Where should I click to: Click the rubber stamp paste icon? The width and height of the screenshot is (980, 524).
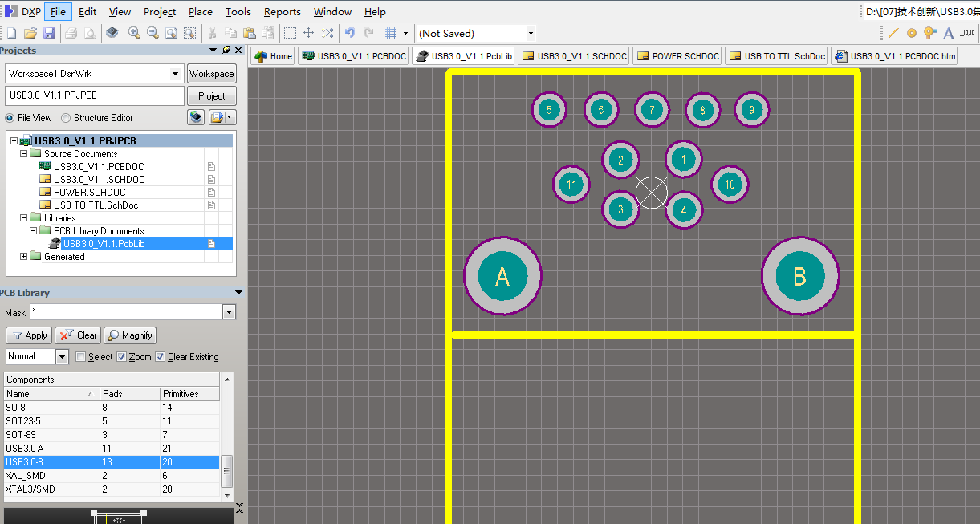pos(268,33)
